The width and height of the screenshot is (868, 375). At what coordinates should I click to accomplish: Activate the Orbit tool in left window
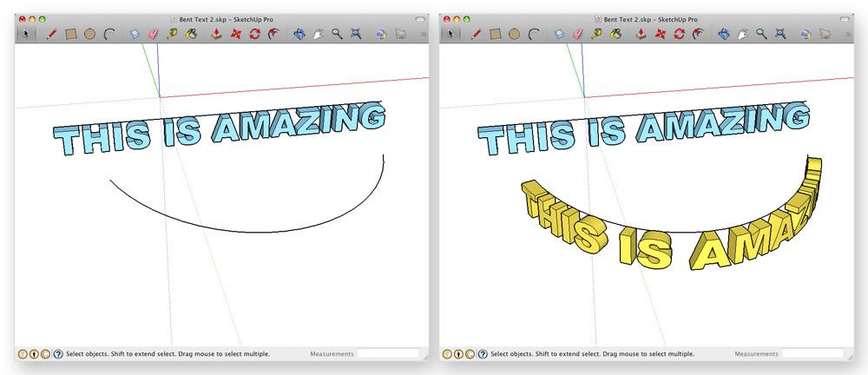pyautogui.click(x=299, y=34)
